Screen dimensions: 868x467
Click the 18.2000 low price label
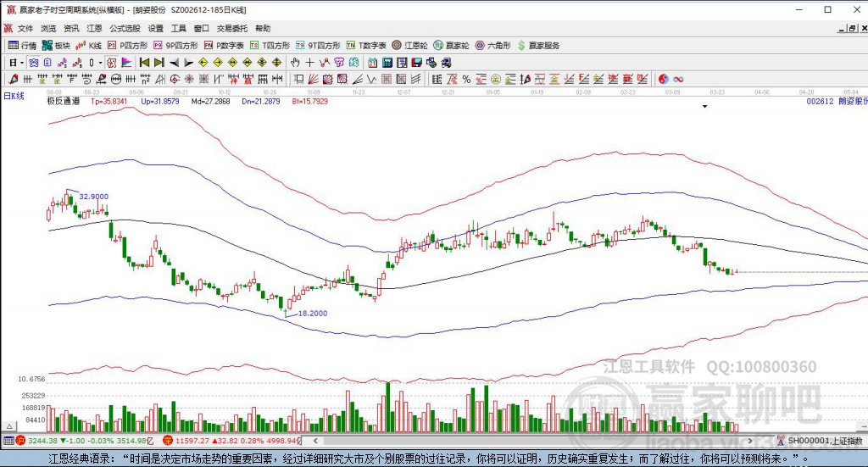(313, 314)
